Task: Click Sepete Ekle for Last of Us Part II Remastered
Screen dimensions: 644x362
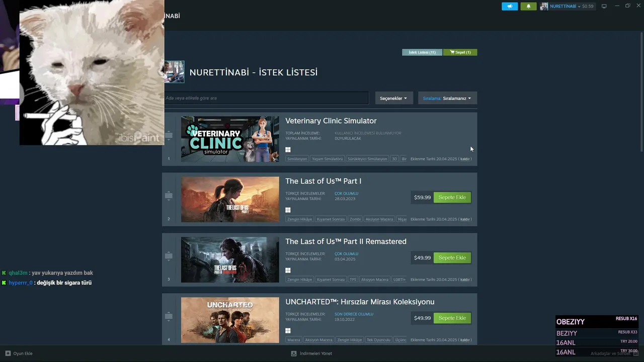Action: tap(452, 257)
